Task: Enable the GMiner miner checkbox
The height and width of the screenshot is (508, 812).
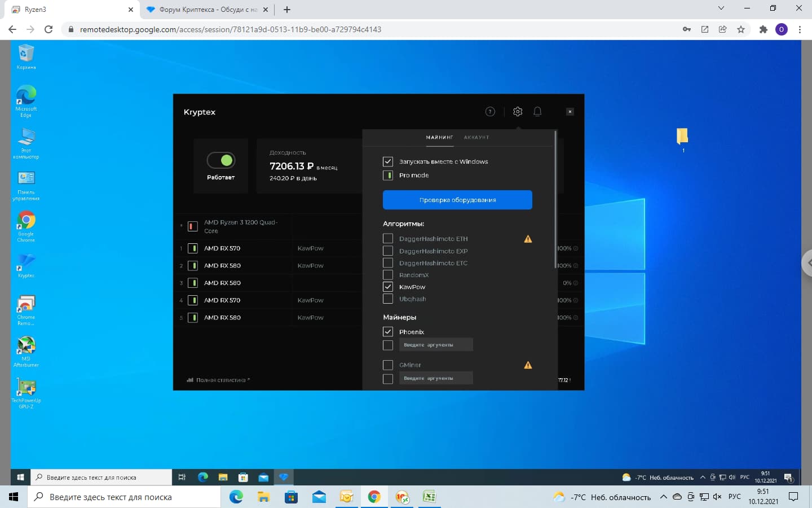Action: [x=388, y=365]
